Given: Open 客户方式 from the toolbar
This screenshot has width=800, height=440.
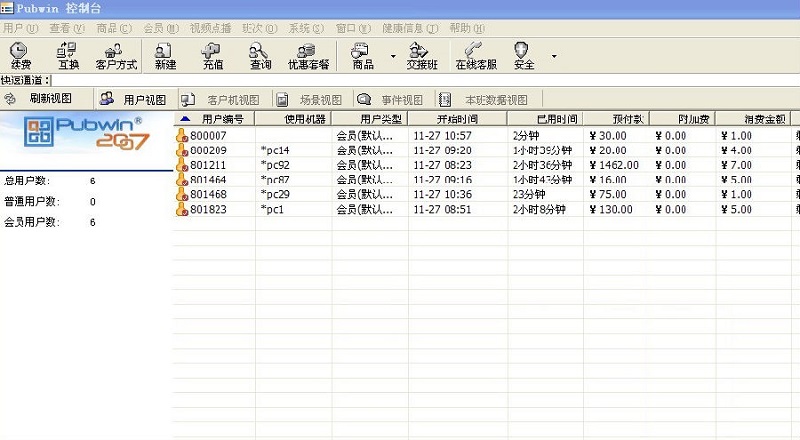Looking at the screenshot, I should (x=116, y=54).
